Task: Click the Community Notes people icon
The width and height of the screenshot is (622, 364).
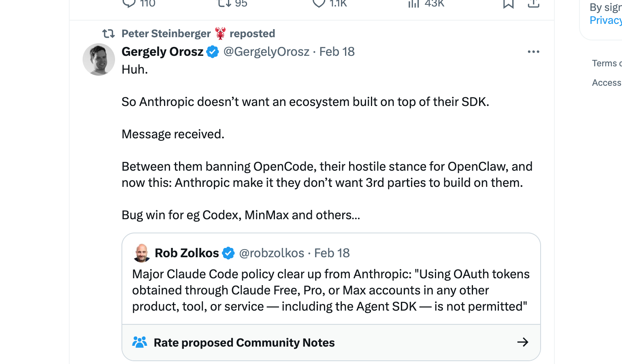Action: 140,343
